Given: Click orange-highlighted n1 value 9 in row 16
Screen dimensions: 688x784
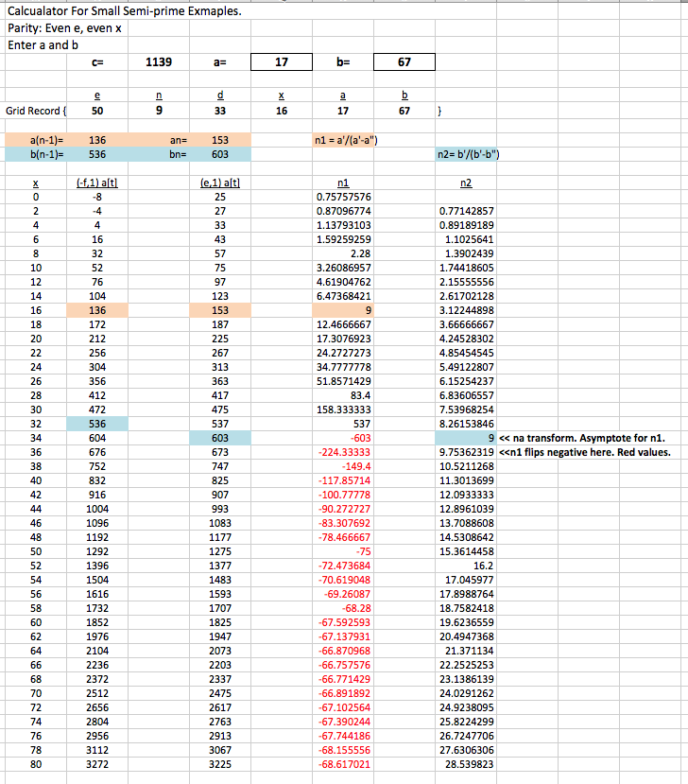Looking at the screenshot, I should point(343,310).
